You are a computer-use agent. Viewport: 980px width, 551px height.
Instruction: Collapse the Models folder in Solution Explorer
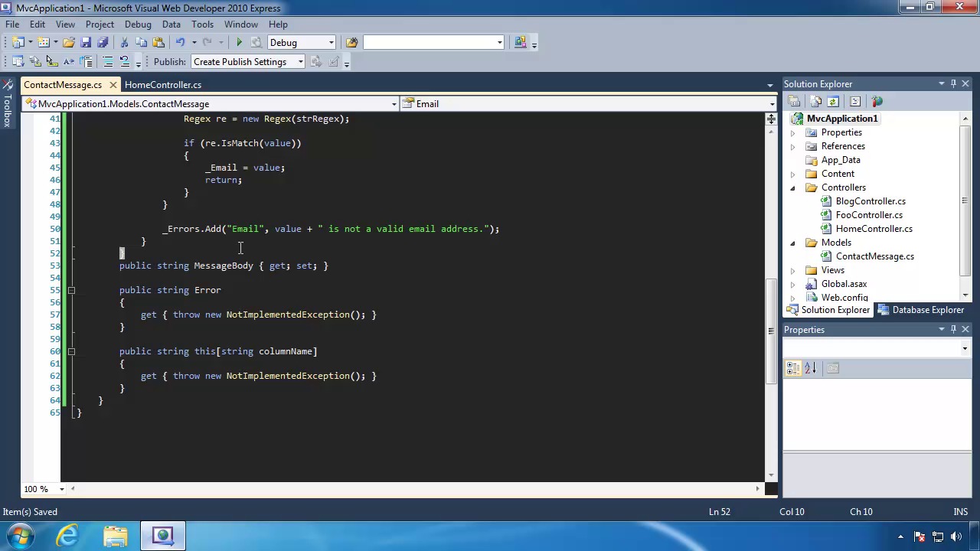(x=792, y=243)
